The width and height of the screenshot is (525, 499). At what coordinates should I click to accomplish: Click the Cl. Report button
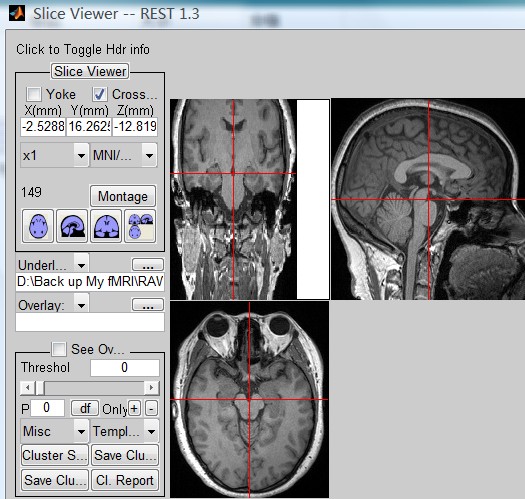tap(125, 480)
